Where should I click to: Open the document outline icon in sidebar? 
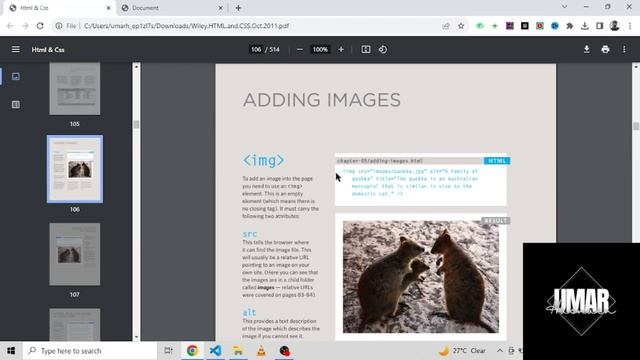click(16, 104)
